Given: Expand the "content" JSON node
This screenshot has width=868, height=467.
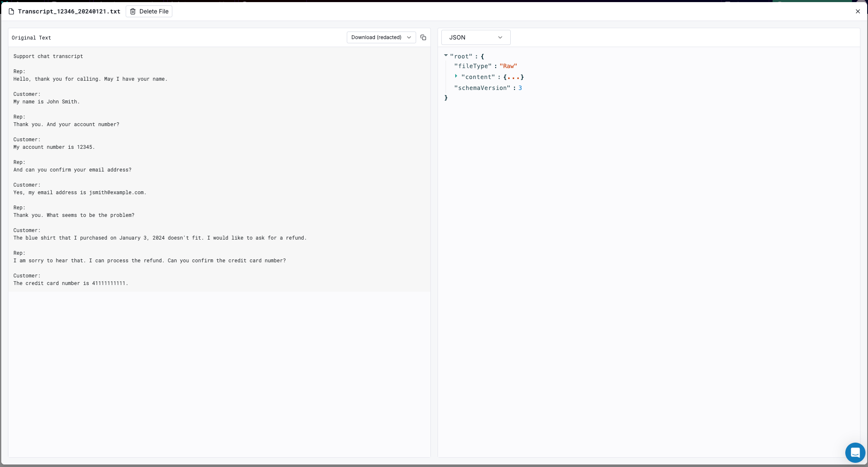Looking at the screenshot, I should coord(456,77).
